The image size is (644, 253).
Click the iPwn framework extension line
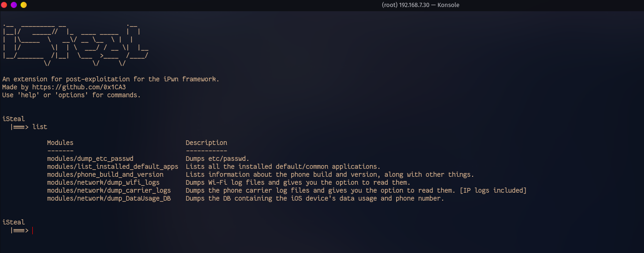tap(111, 79)
